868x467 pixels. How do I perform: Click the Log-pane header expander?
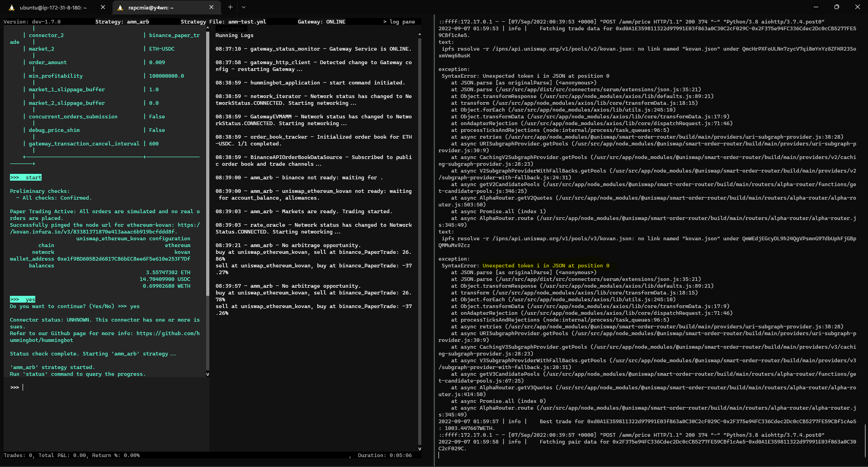[231, 28]
